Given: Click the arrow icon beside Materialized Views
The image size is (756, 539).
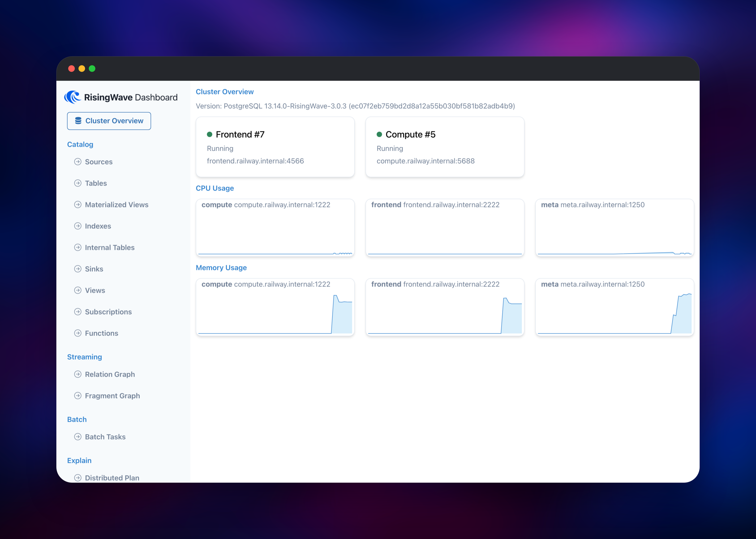Looking at the screenshot, I should point(78,205).
